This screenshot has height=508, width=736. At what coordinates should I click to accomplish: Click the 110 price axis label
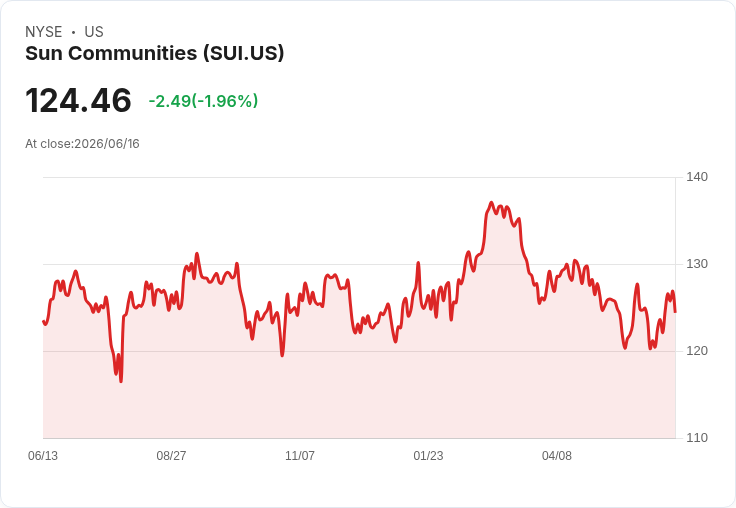(697, 438)
